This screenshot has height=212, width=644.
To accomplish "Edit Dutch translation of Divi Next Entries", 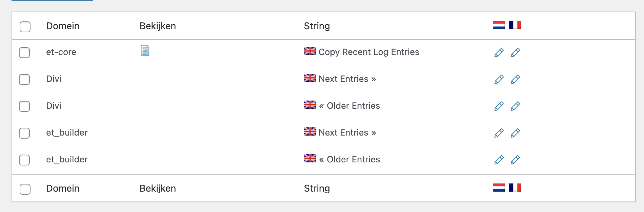I will [499, 79].
